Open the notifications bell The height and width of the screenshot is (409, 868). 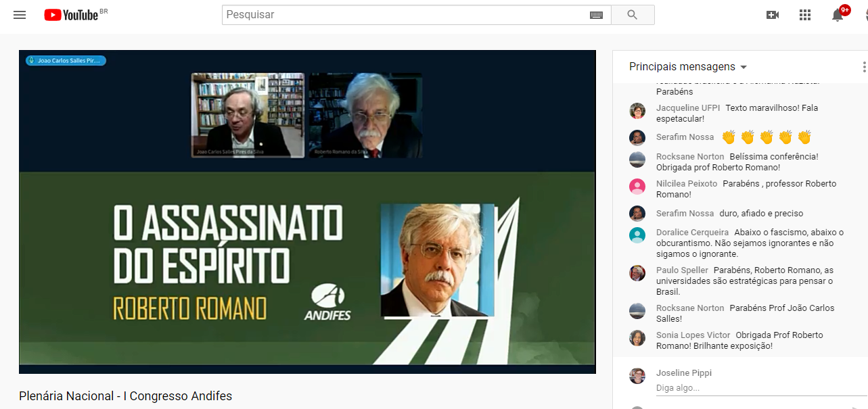tap(838, 15)
